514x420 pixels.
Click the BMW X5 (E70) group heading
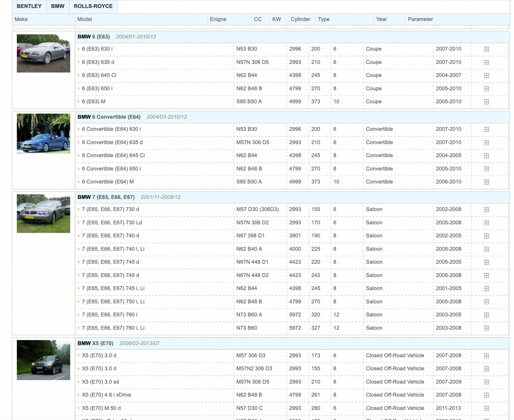click(95, 343)
